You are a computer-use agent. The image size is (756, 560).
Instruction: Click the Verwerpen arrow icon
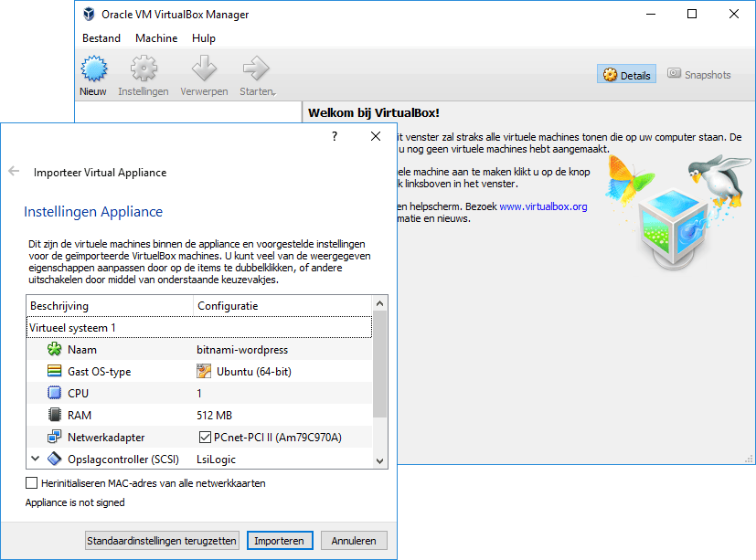[x=204, y=69]
